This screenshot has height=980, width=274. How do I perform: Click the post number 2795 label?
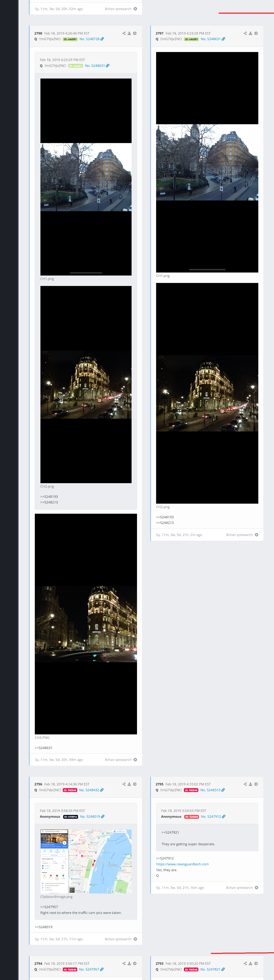click(159, 784)
